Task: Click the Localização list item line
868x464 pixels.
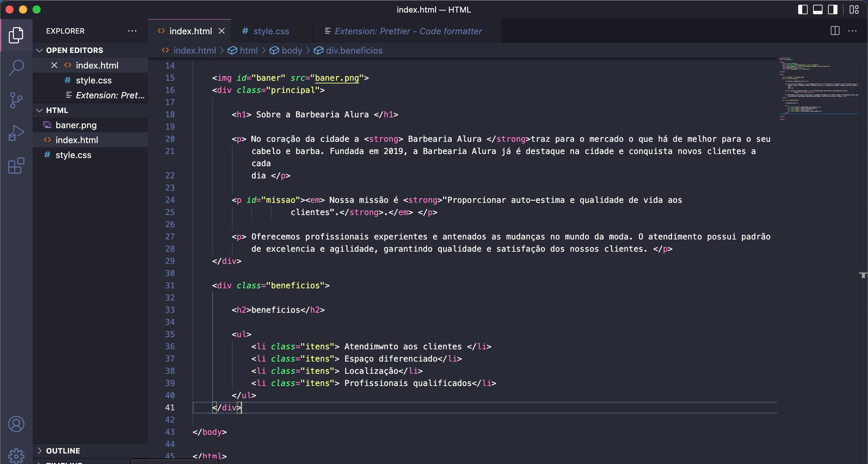Action: point(337,371)
